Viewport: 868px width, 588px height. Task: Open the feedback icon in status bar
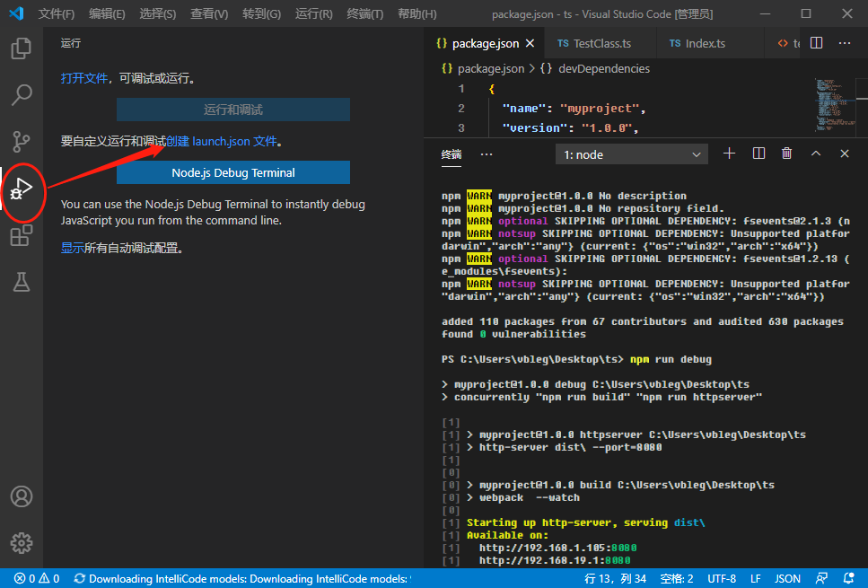coord(821,579)
